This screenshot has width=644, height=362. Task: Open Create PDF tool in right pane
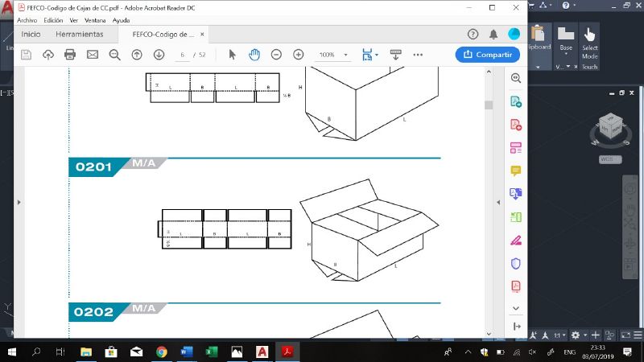[x=516, y=125]
